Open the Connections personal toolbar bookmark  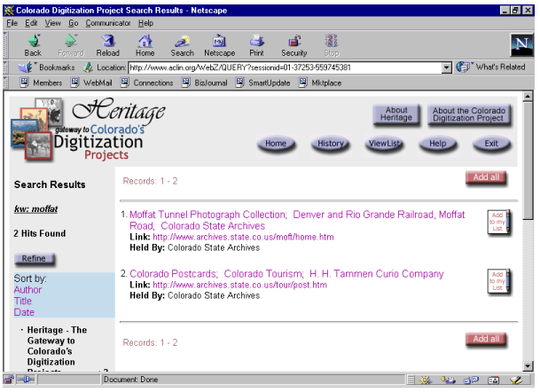coord(147,82)
